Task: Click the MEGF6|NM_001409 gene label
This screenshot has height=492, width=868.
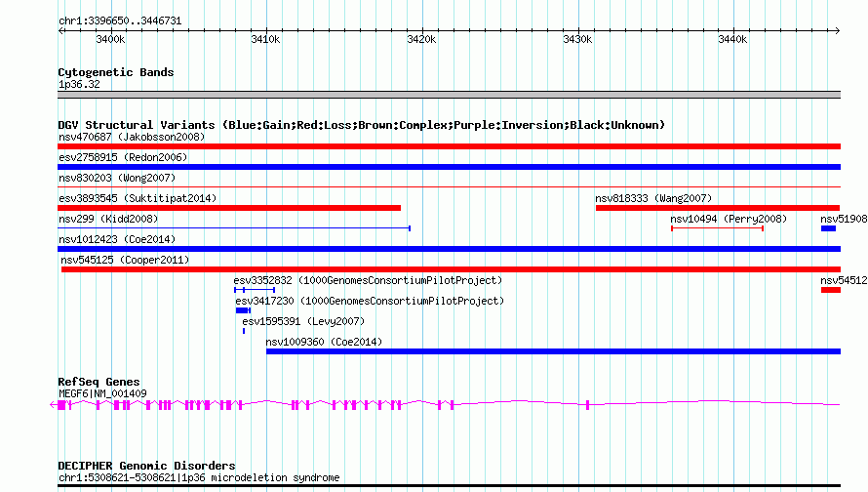Action: (102, 394)
